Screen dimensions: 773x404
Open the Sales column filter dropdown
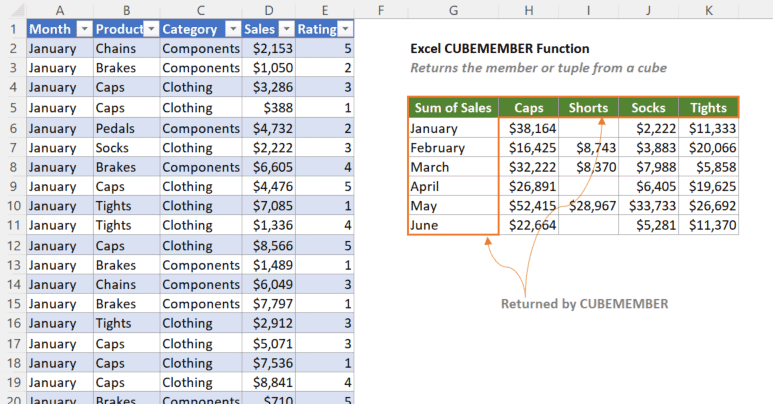pyautogui.click(x=284, y=29)
